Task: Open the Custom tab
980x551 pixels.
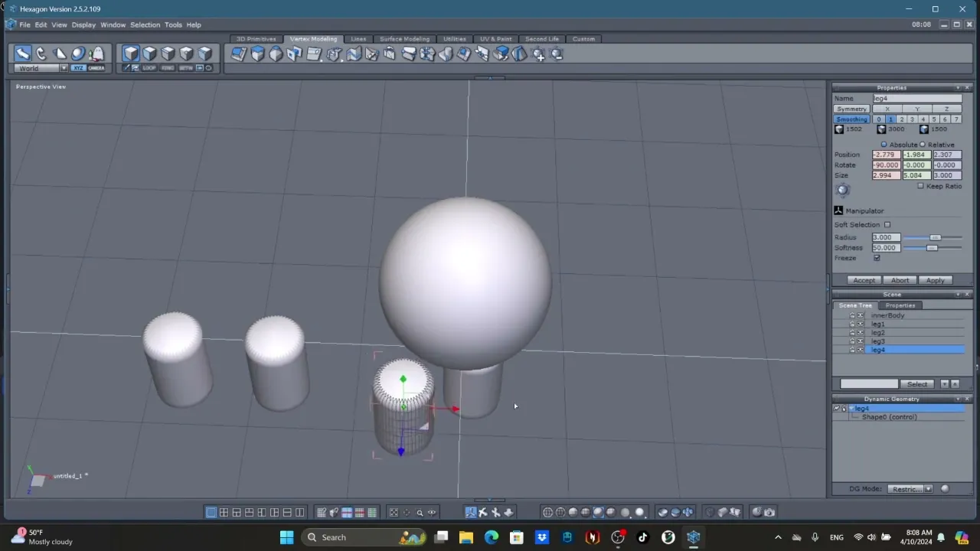Action: coord(583,39)
